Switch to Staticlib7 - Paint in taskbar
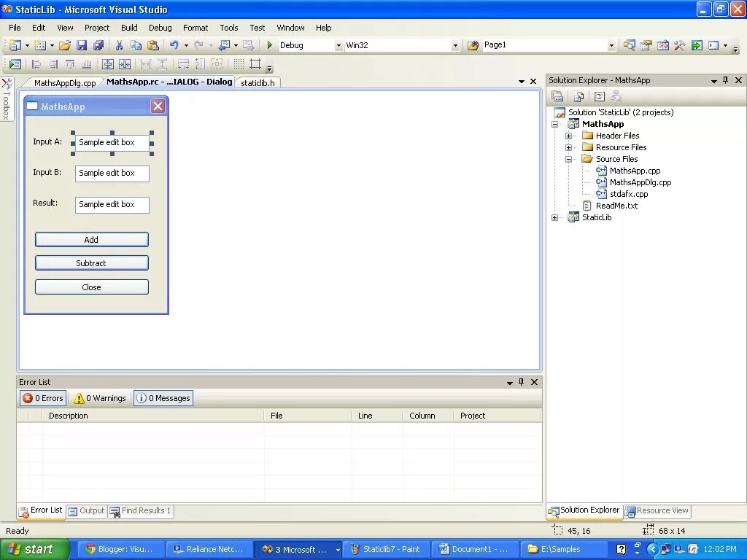 pyautogui.click(x=387, y=549)
